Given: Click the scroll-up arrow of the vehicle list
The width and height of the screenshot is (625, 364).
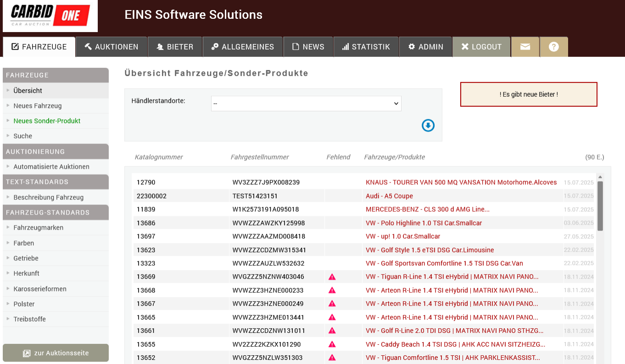Looking at the screenshot, I should coord(600,177).
